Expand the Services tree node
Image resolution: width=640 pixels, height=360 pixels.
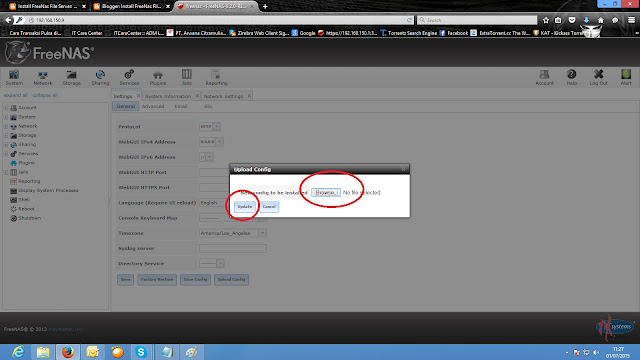[6, 154]
